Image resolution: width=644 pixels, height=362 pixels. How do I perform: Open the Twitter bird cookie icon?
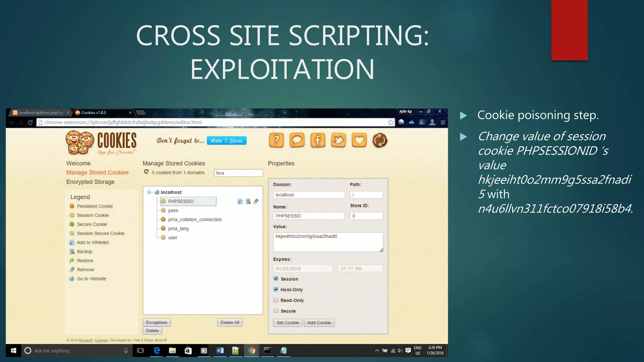338,140
